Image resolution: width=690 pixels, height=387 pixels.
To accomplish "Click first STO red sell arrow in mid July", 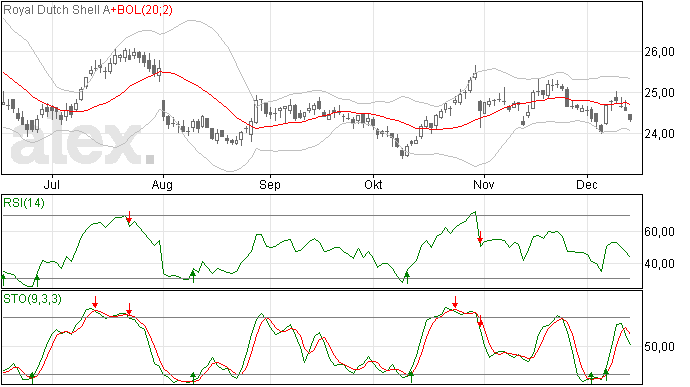I will click(95, 302).
